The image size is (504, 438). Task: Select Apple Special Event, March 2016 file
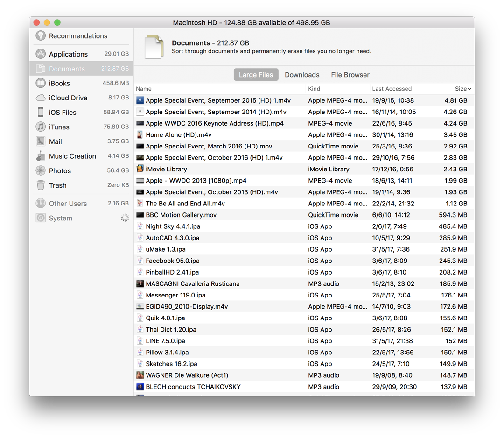[x=304, y=146]
